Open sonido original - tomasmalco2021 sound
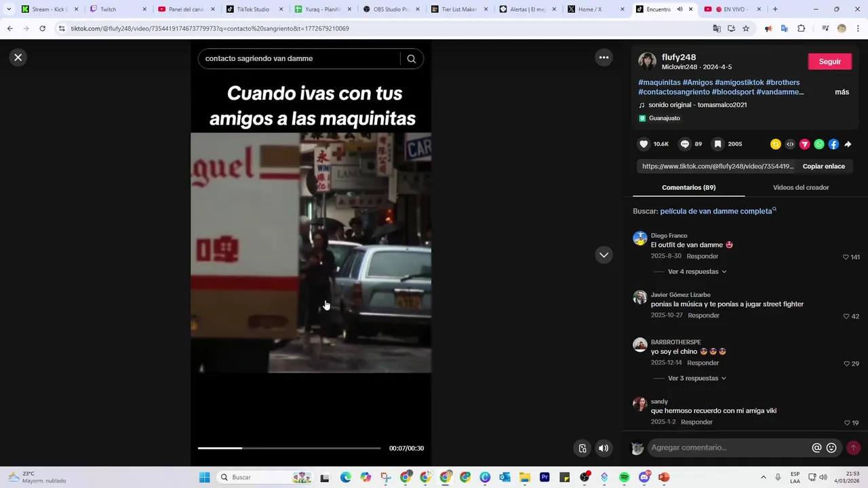Screen dimensions: 868x488 tap(697, 105)
